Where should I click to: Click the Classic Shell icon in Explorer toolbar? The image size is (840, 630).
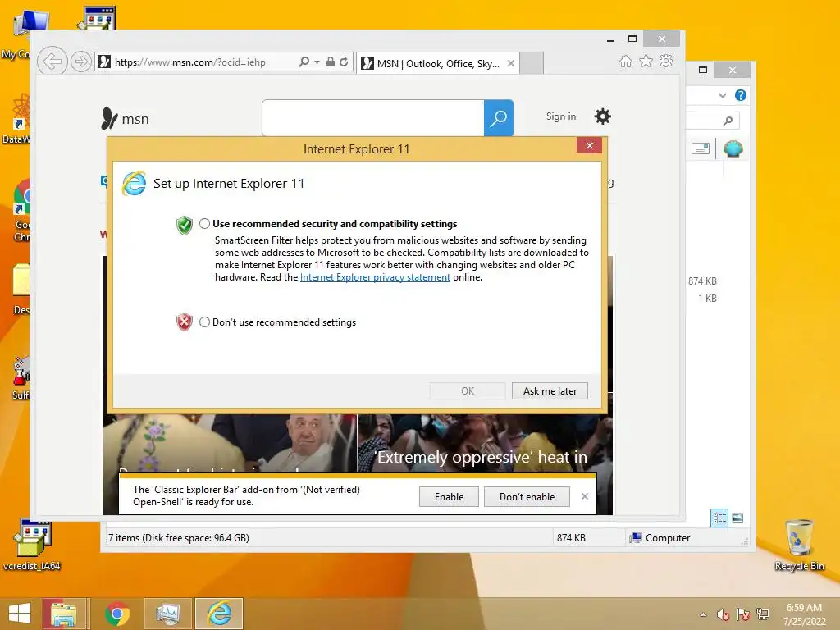pos(733,148)
